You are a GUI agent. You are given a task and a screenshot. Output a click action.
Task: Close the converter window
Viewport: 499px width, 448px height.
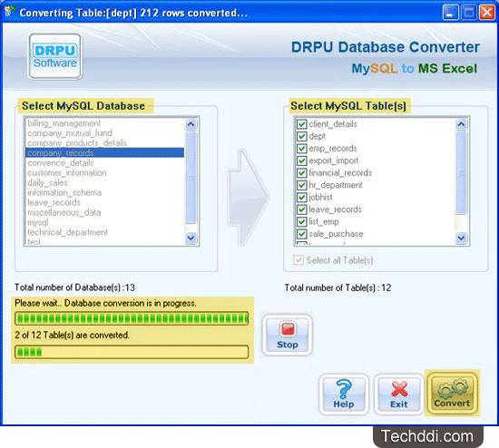[487, 13]
